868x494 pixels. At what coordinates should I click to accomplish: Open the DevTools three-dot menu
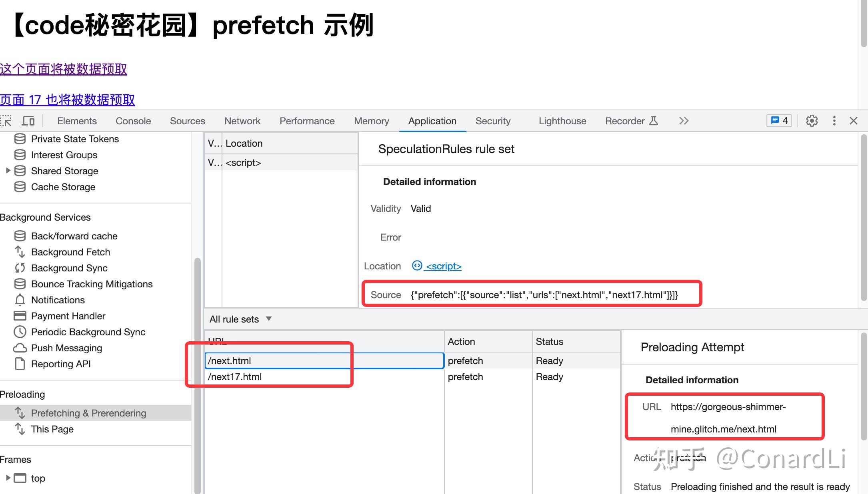834,121
